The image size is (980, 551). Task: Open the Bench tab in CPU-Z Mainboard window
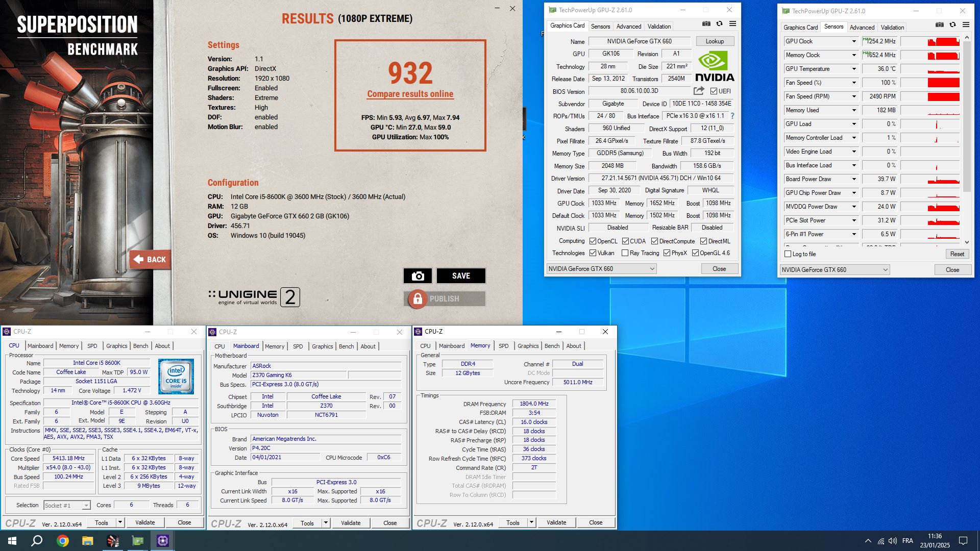(346, 346)
